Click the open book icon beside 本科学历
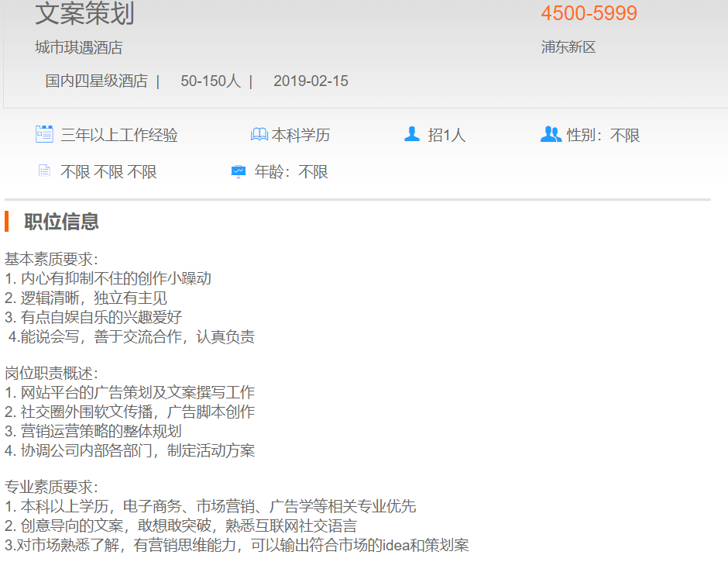The height and width of the screenshot is (579, 728). 259,135
